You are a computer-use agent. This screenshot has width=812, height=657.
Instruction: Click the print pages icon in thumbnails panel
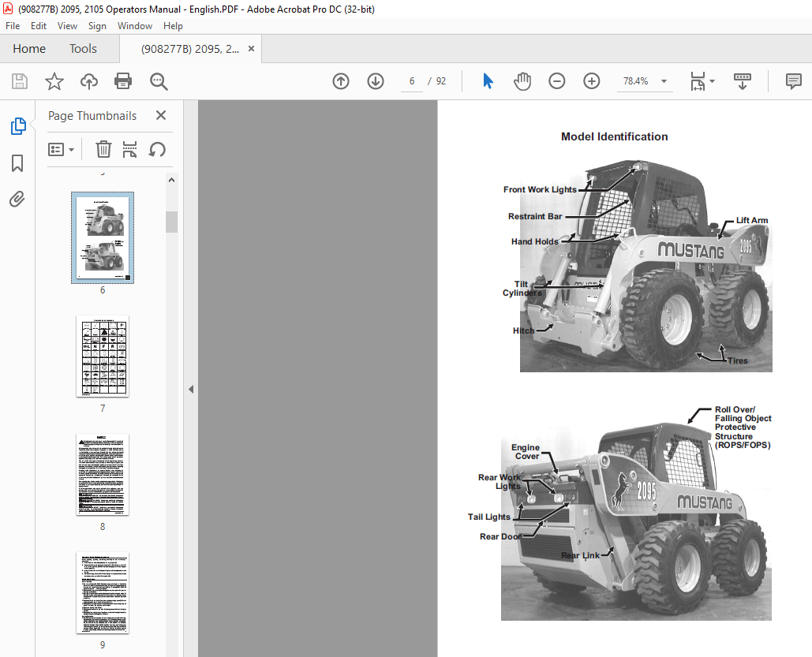[129, 150]
